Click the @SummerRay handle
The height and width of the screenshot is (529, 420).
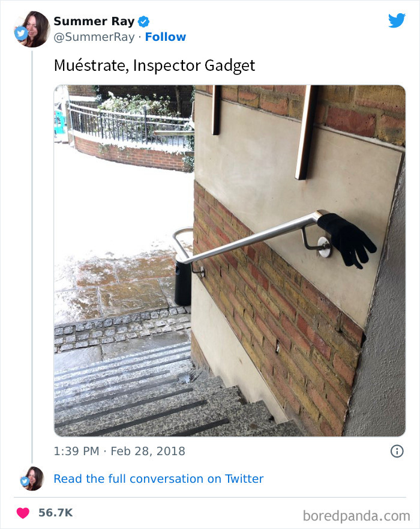94,37
